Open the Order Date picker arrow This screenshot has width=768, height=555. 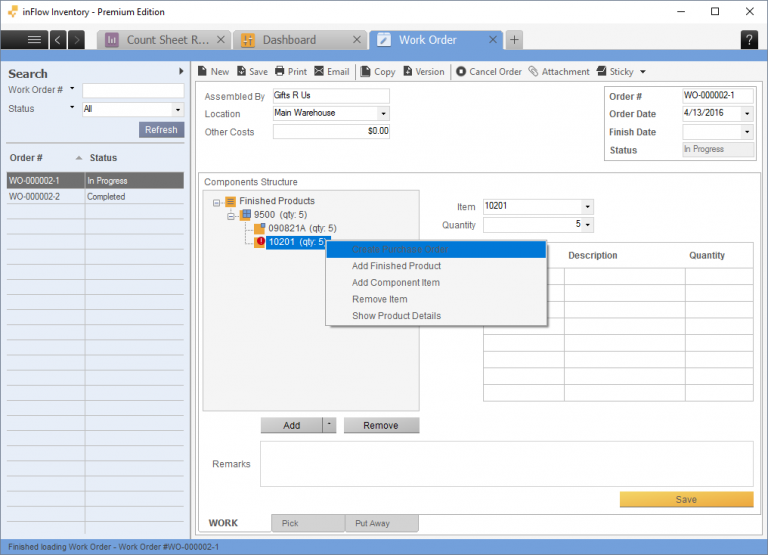point(747,114)
